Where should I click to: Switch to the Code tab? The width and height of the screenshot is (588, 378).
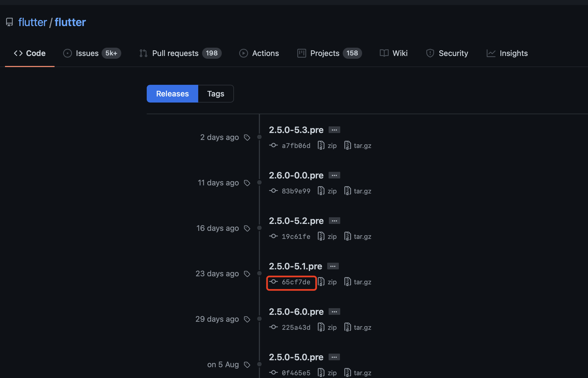[x=30, y=53]
